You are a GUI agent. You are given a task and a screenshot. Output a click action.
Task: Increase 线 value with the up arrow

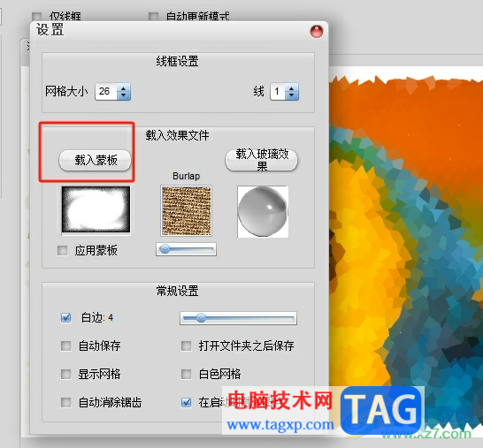291,88
